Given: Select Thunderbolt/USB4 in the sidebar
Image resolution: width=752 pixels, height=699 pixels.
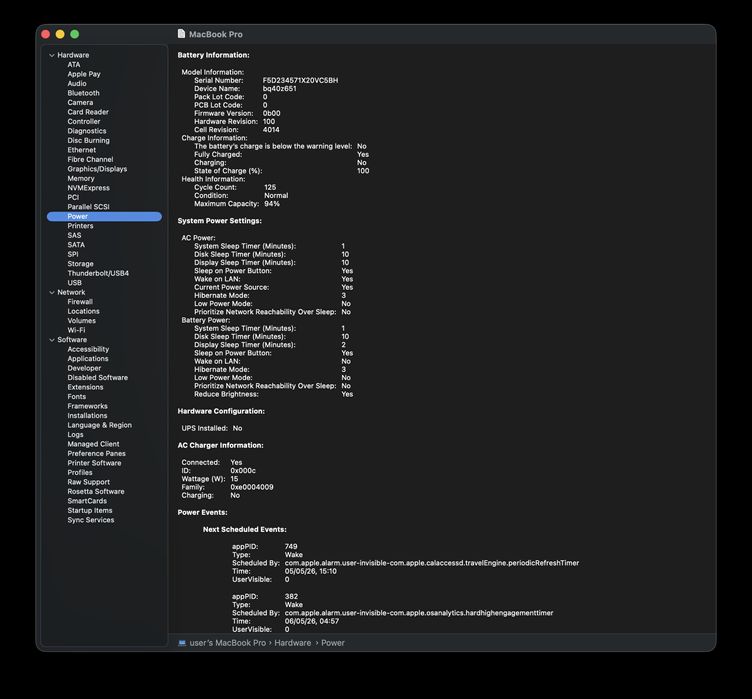Looking at the screenshot, I should coord(98,273).
